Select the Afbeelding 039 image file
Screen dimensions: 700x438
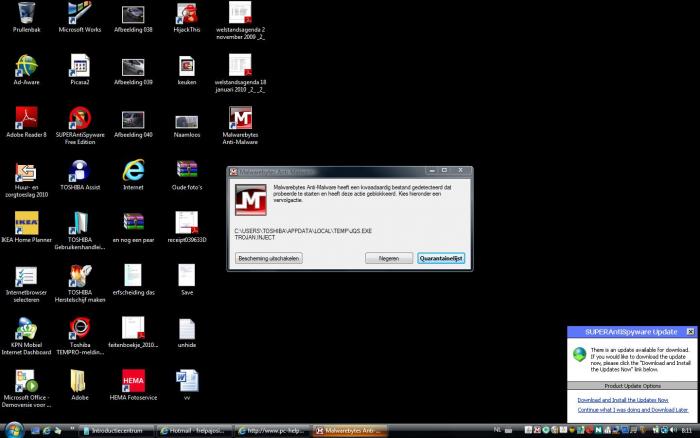133,71
